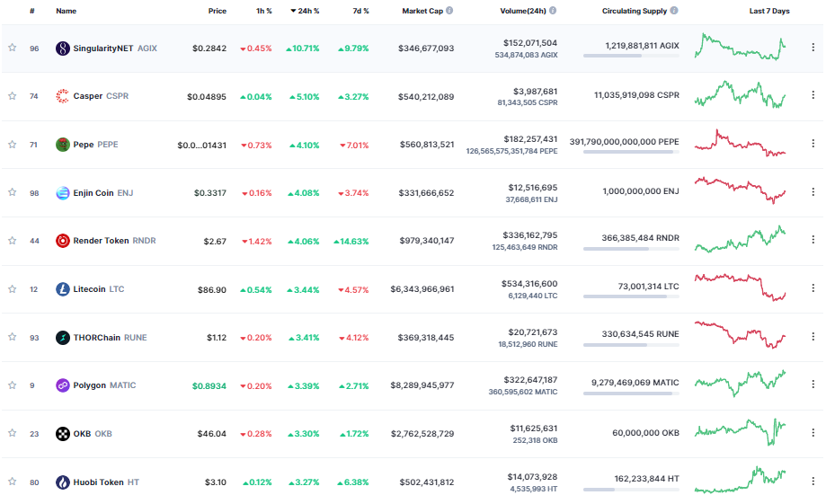
Task: Toggle the Litecoin watchlist star
Action: (x=13, y=289)
